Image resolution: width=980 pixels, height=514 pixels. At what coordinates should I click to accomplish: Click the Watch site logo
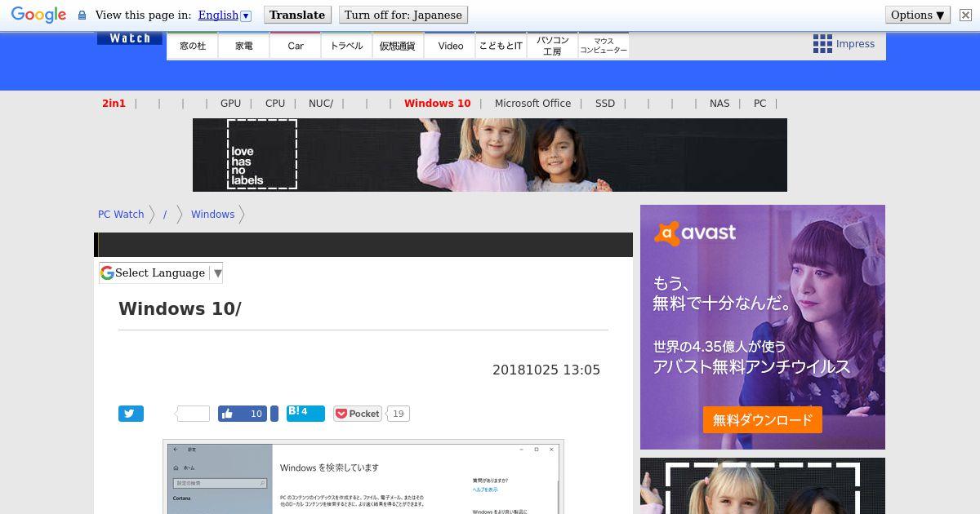[x=130, y=38]
